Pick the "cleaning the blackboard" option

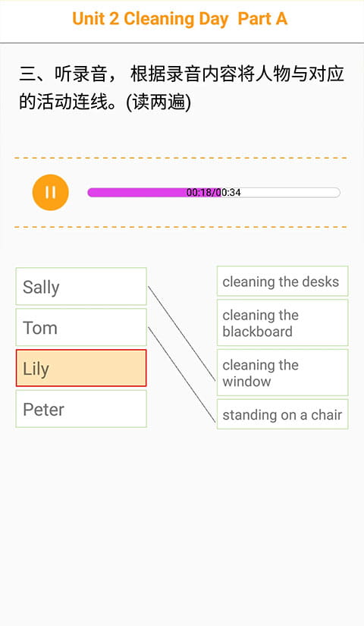point(283,323)
